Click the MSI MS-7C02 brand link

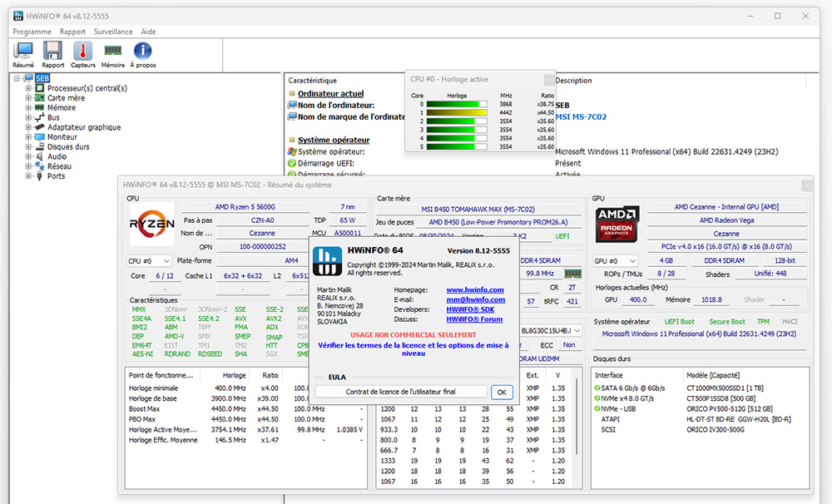tap(581, 116)
